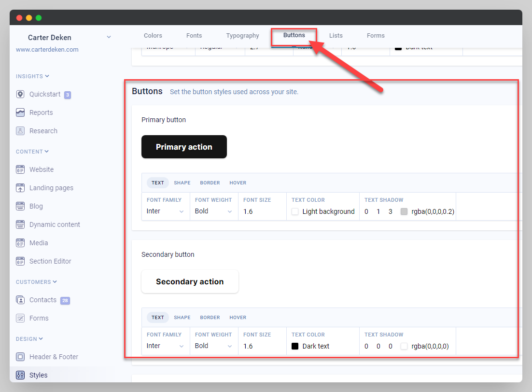Open Font Weight dropdown for Secondary button

213,346
